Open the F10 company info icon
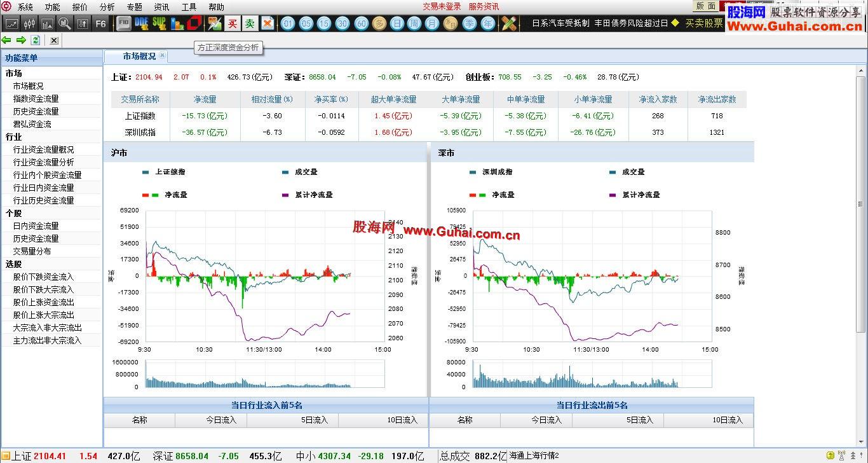This screenshot has height=463, width=868. point(124,24)
